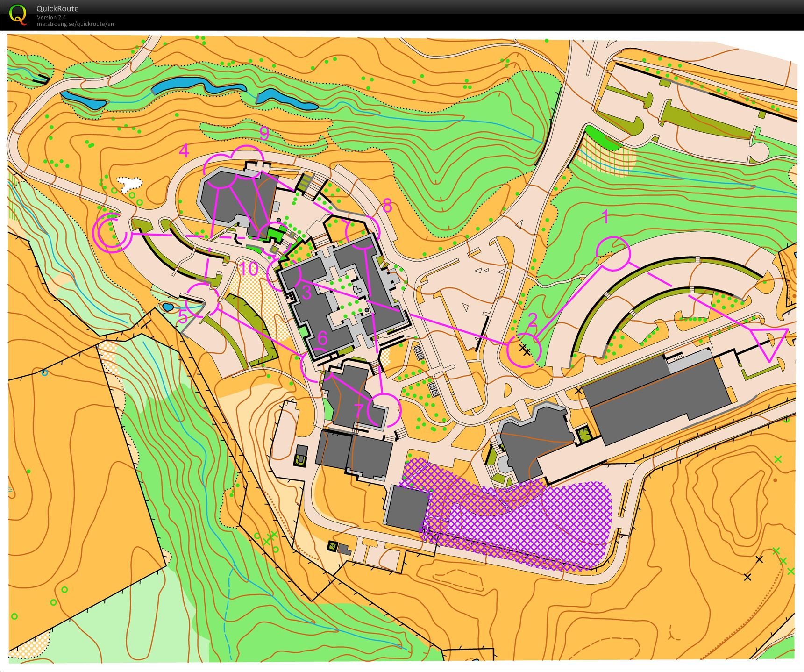The image size is (804, 672).
Task: Open the matstroeng.se/quickroute/en link
Action: 75,24
